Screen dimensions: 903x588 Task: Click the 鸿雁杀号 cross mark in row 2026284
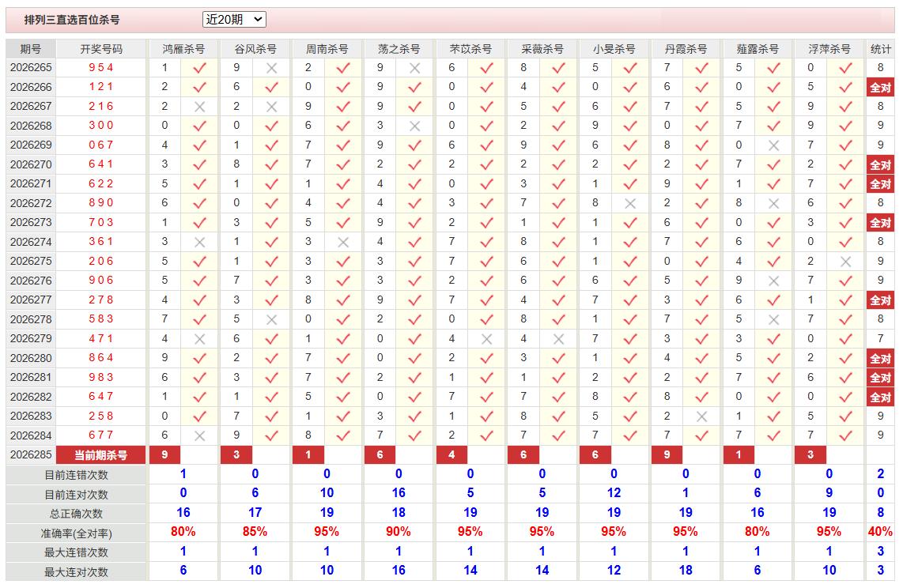[200, 436]
